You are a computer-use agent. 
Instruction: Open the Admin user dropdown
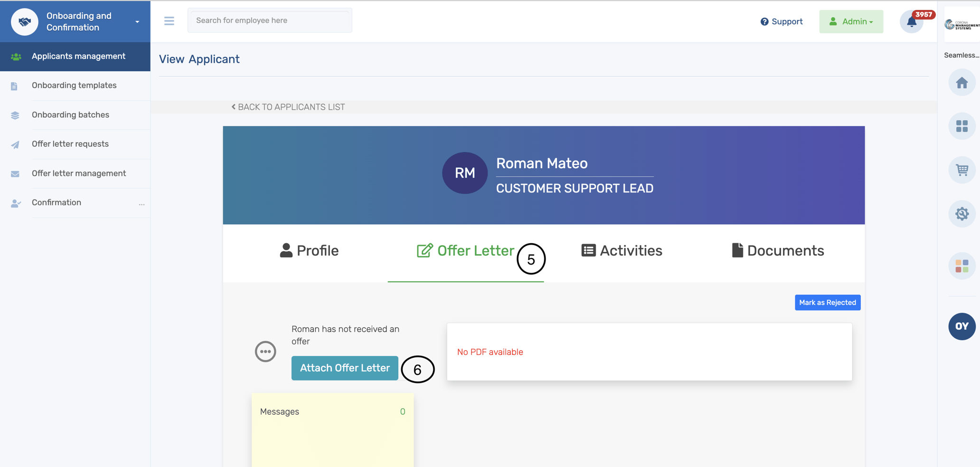[x=851, y=21]
